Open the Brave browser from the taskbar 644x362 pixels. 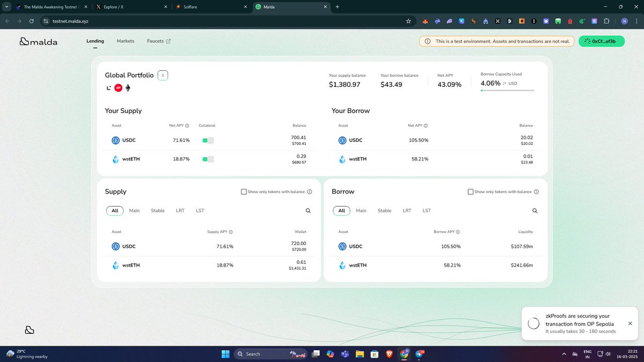point(389,353)
